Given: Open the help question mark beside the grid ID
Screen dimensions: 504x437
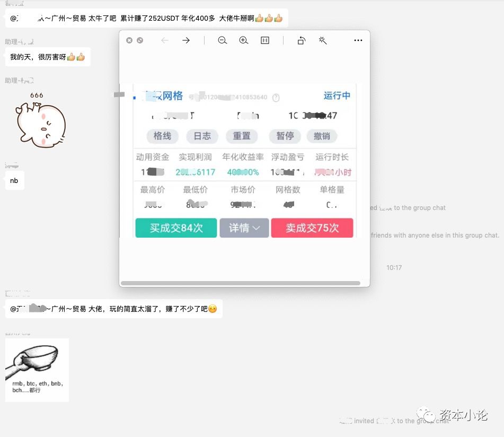Looking at the screenshot, I should [276, 98].
